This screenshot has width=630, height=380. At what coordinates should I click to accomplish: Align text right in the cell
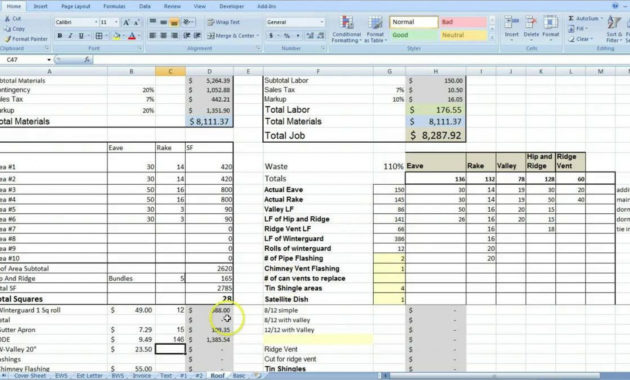click(x=174, y=36)
